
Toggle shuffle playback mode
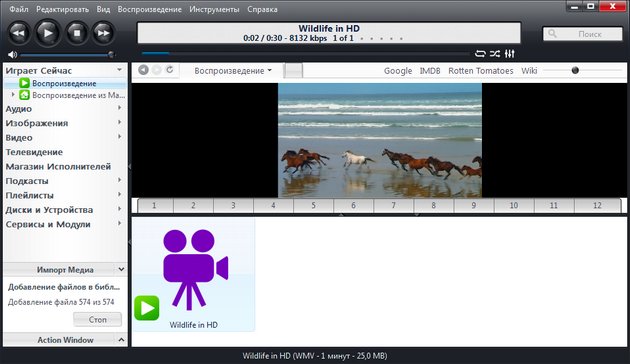click(495, 53)
